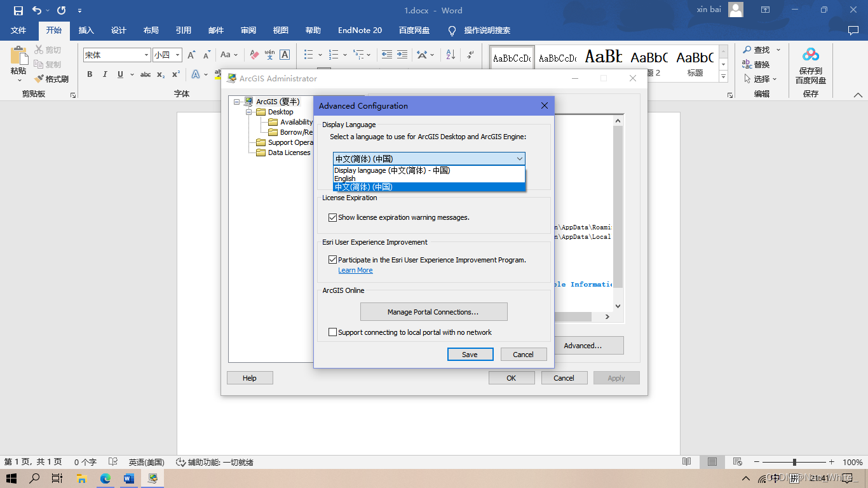Open the Windows Start menu

[x=11, y=478]
